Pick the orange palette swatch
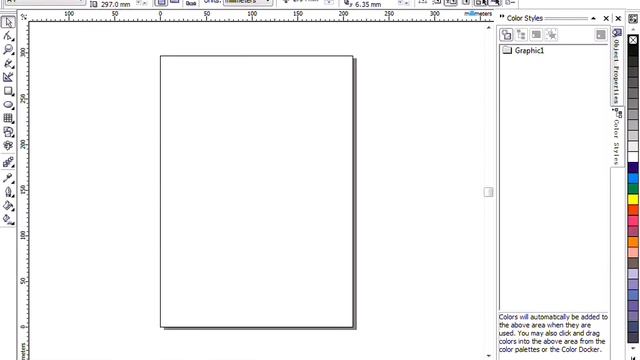This screenshot has width=640, height=360. 633,242
